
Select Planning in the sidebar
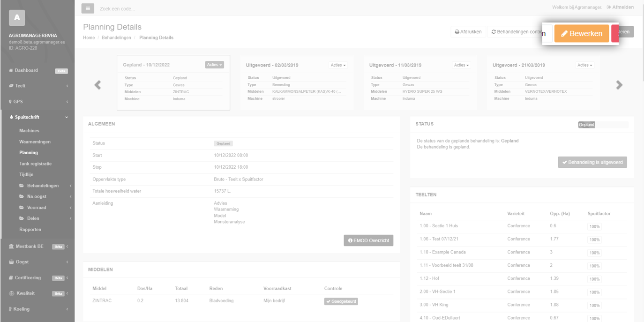click(x=29, y=153)
